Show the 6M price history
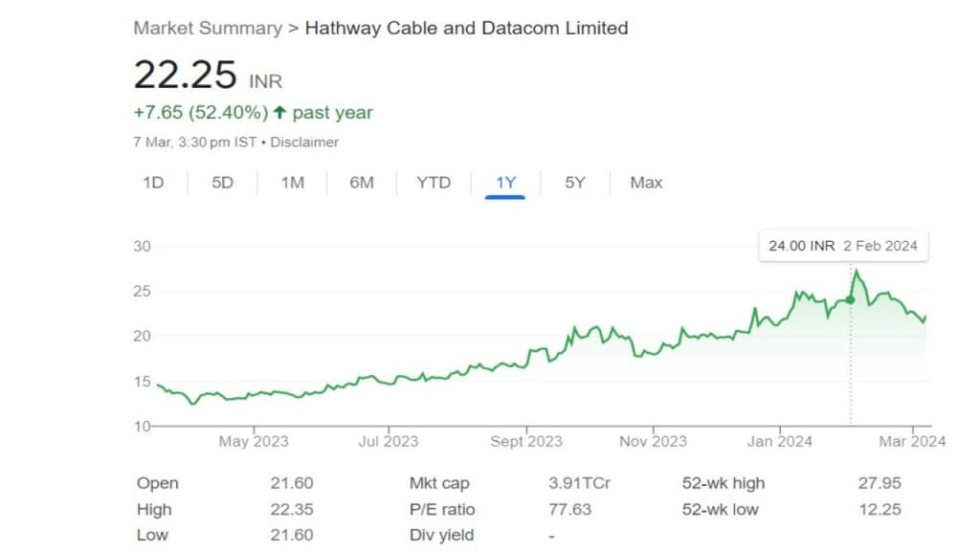 pos(362,183)
